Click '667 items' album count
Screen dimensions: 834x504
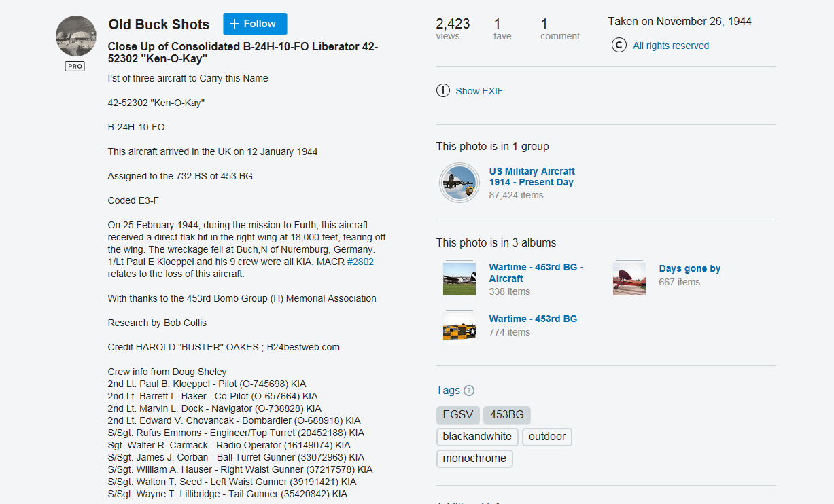tap(679, 282)
